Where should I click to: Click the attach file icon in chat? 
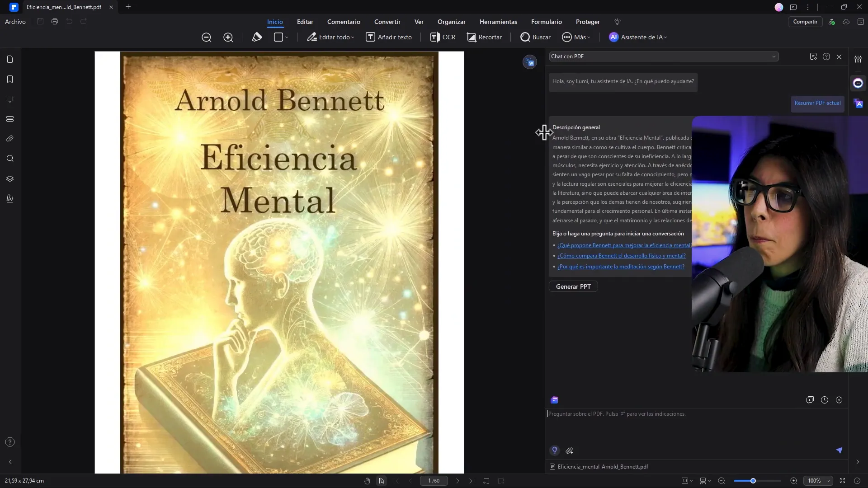(x=569, y=450)
